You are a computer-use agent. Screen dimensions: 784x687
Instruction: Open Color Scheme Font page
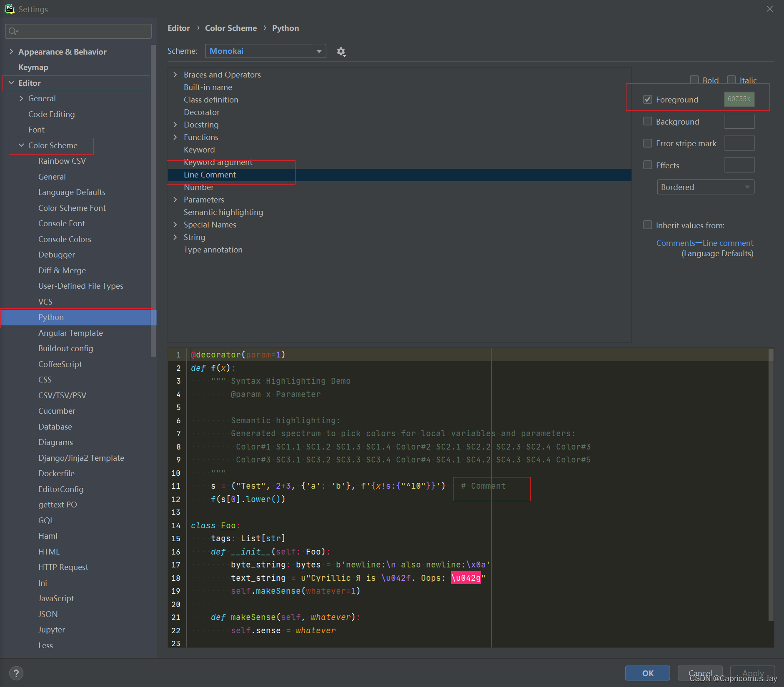(x=72, y=208)
